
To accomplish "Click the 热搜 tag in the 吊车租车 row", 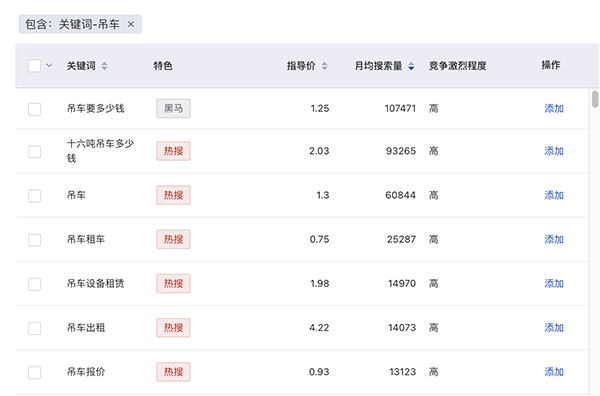I will click(x=173, y=240).
